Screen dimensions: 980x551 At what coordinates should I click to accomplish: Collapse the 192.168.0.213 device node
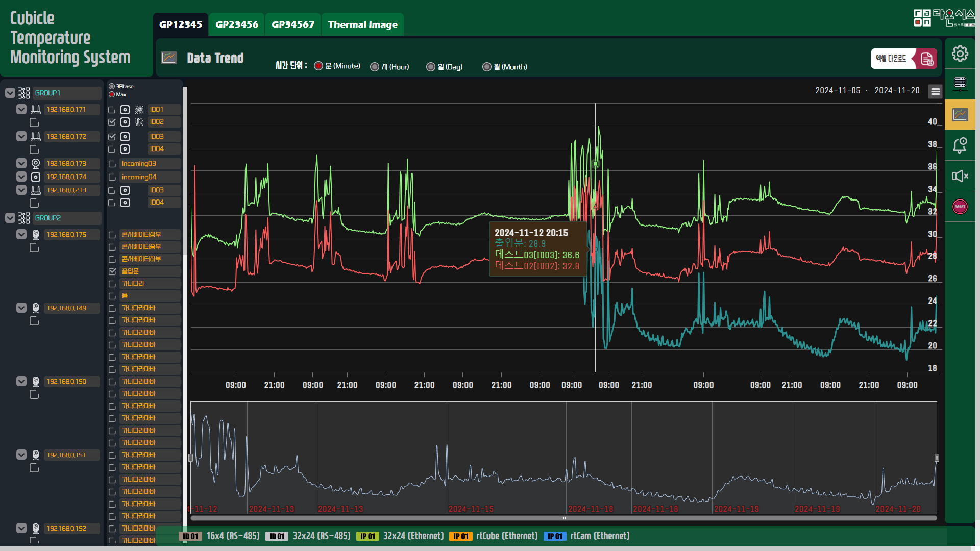coord(21,190)
